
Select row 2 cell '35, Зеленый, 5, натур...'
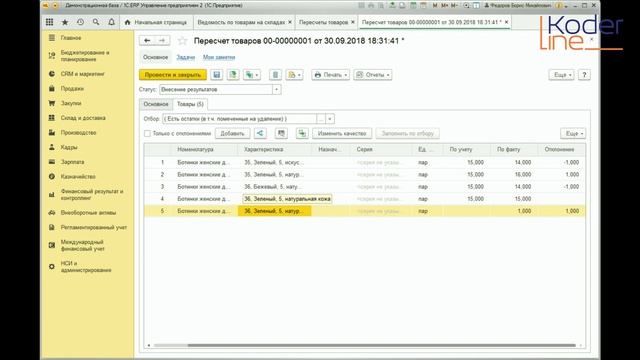pyautogui.click(x=274, y=174)
